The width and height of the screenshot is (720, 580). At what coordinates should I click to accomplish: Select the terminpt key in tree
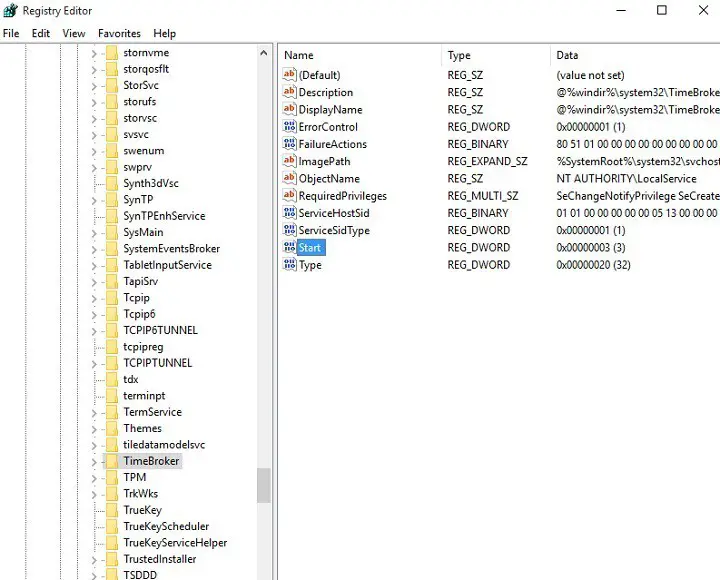pos(144,395)
